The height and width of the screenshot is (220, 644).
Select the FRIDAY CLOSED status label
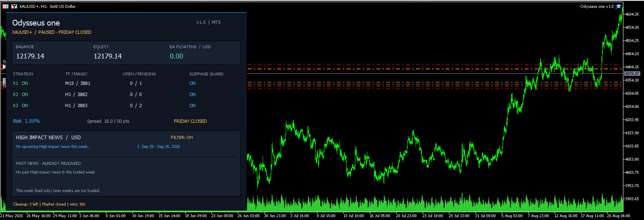(x=190, y=121)
